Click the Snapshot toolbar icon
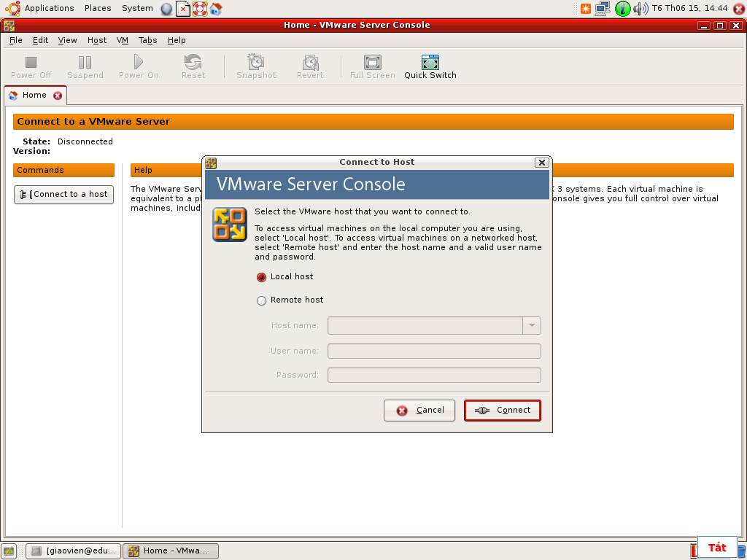Image resolution: width=747 pixels, height=560 pixels. click(256, 63)
